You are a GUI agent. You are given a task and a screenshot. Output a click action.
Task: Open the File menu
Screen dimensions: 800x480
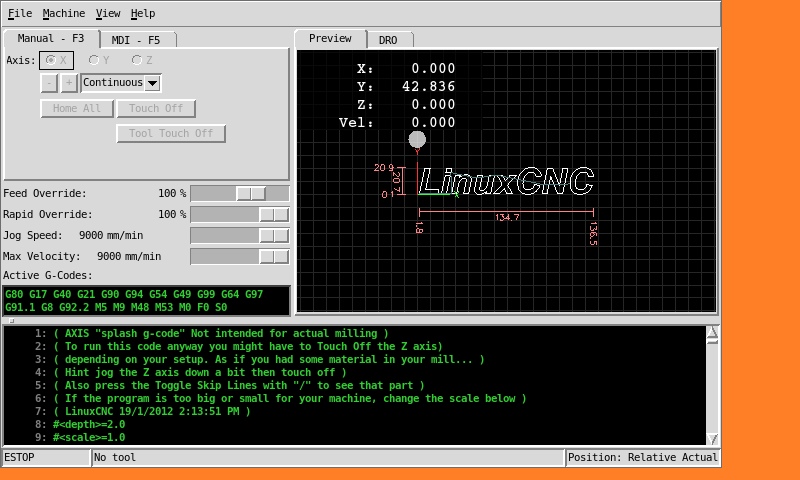(20, 13)
